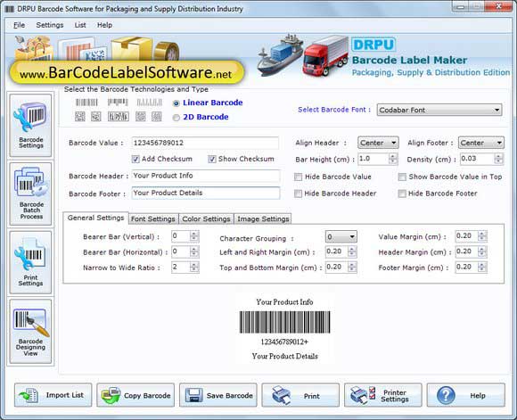
Task: Switch to Color Settings tab
Action: (206, 218)
